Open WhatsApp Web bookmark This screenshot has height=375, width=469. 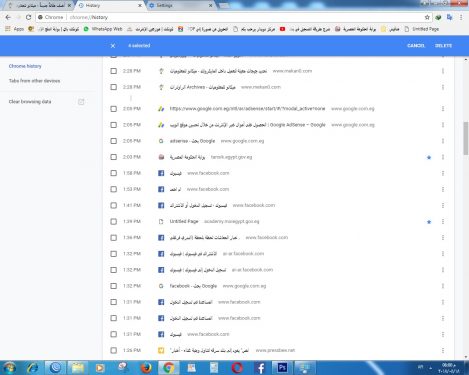pos(103,29)
